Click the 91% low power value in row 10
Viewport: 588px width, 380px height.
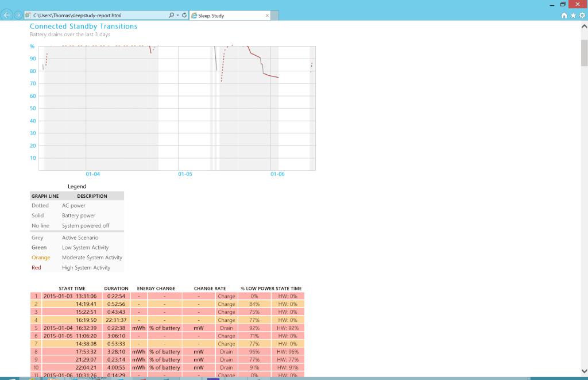pyautogui.click(x=254, y=367)
